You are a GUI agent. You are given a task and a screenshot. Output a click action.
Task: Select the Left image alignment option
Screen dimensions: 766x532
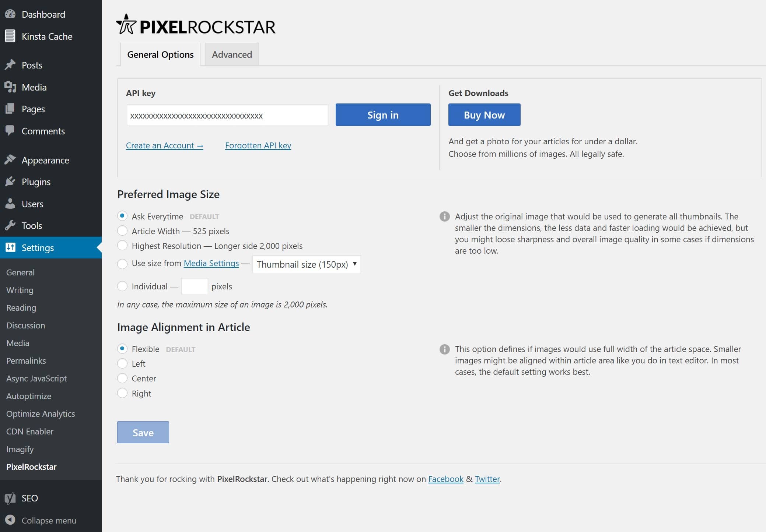tap(122, 363)
